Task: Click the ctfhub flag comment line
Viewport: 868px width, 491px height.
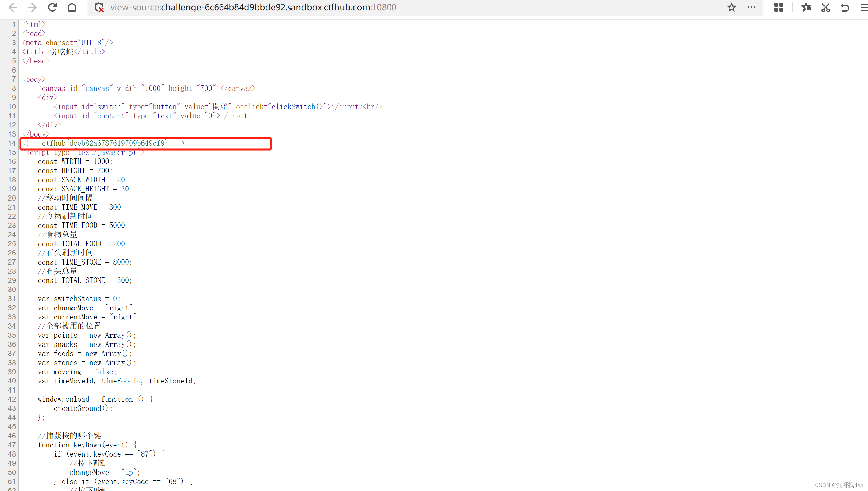Action: tap(104, 143)
